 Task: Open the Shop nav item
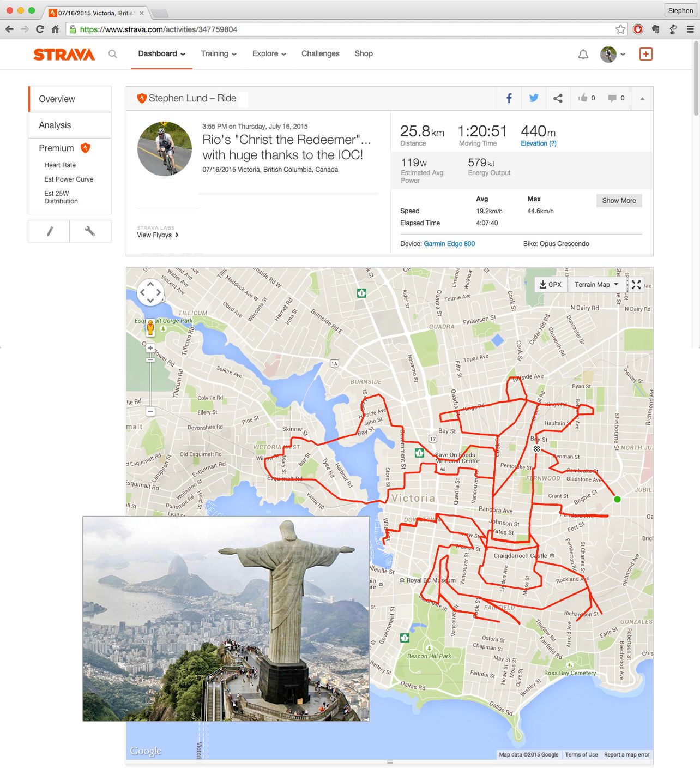tap(364, 53)
